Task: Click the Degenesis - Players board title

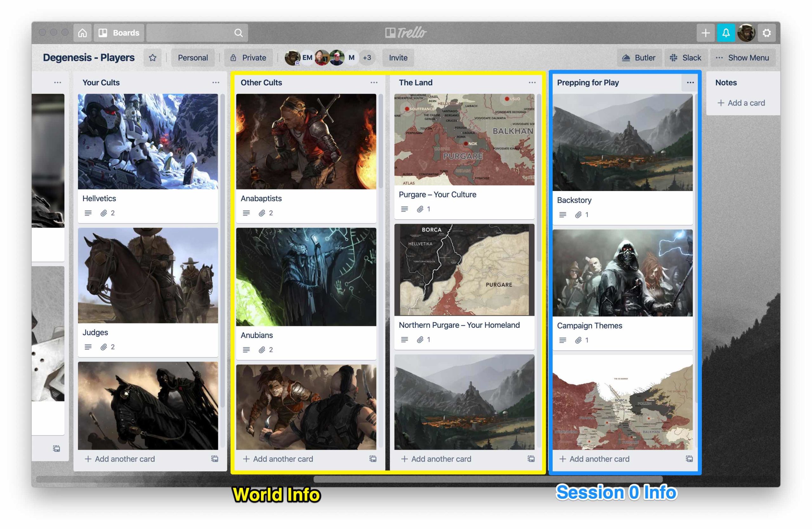Action: click(x=89, y=58)
